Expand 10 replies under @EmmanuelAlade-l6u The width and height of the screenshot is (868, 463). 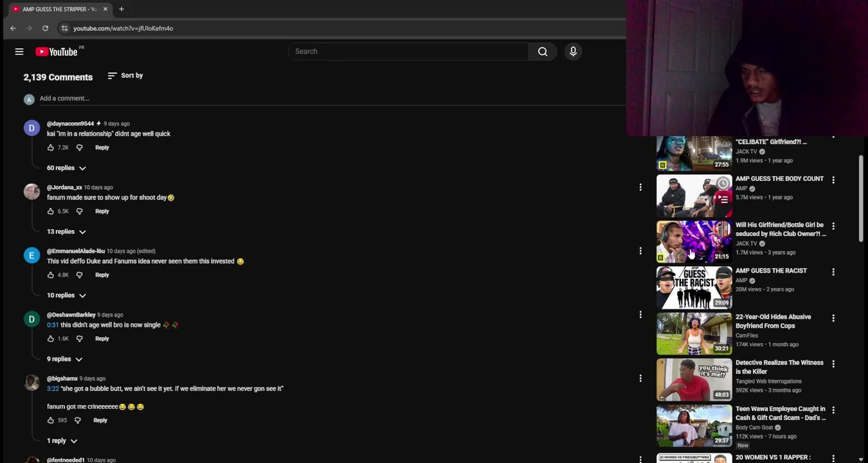[66, 295]
